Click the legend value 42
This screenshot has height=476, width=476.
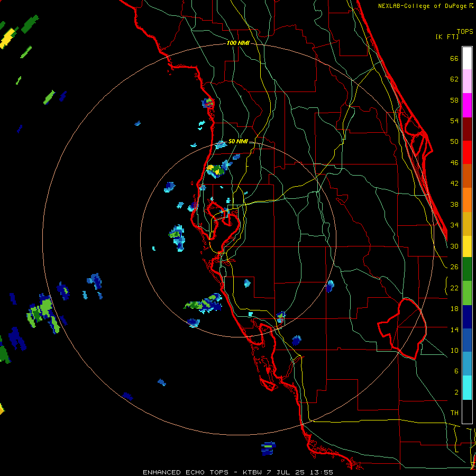click(x=454, y=184)
